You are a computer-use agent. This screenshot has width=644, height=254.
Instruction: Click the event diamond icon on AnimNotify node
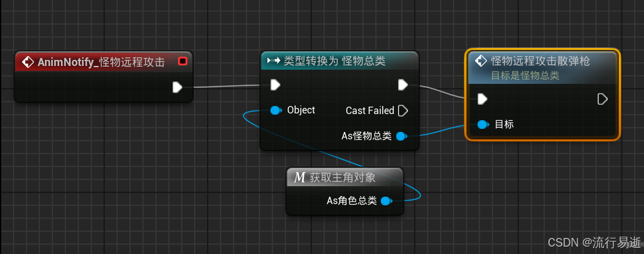tap(28, 62)
